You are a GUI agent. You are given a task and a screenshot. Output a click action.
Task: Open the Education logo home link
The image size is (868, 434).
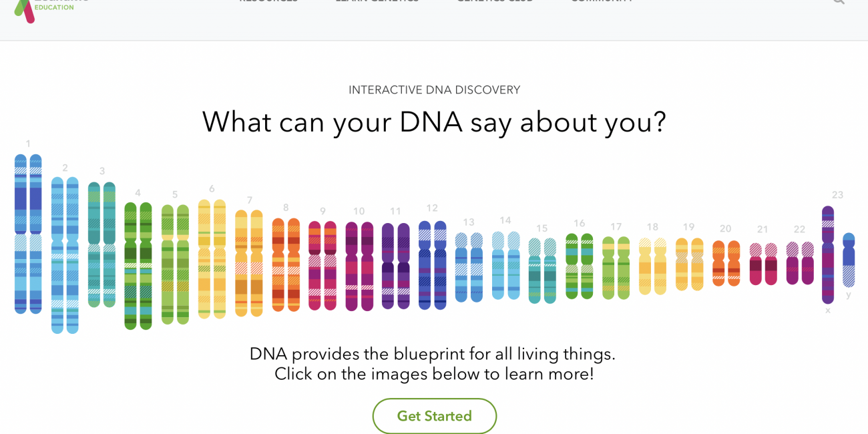coord(51,8)
